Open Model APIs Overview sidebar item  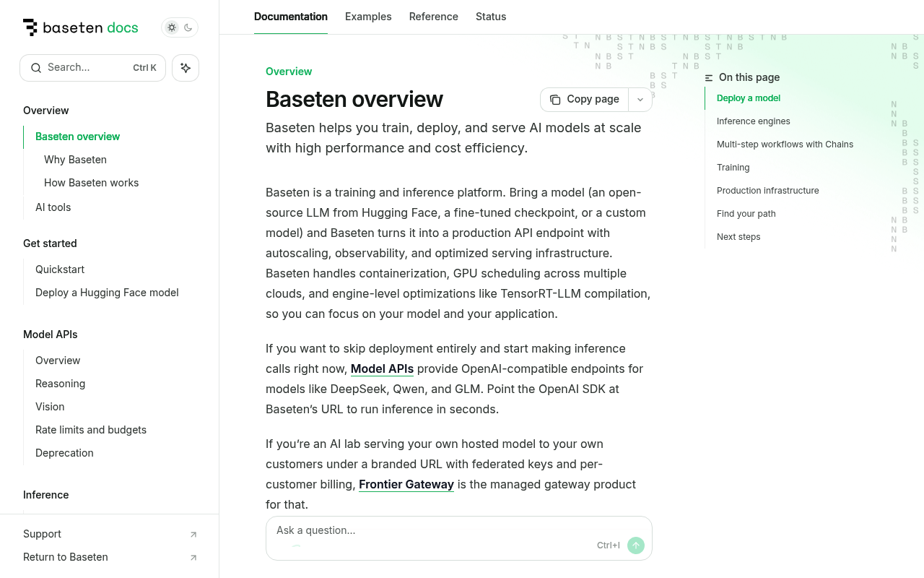[58, 361]
